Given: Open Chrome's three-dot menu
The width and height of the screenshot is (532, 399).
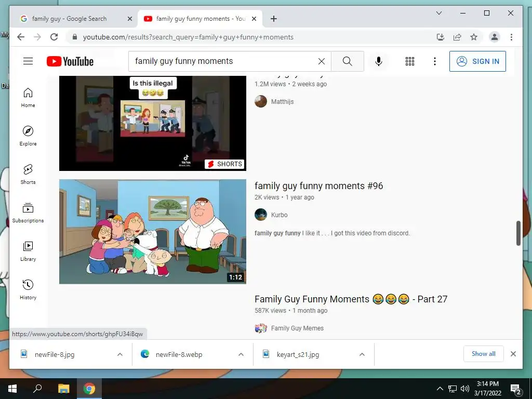Looking at the screenshot, I should click(511, 37).
